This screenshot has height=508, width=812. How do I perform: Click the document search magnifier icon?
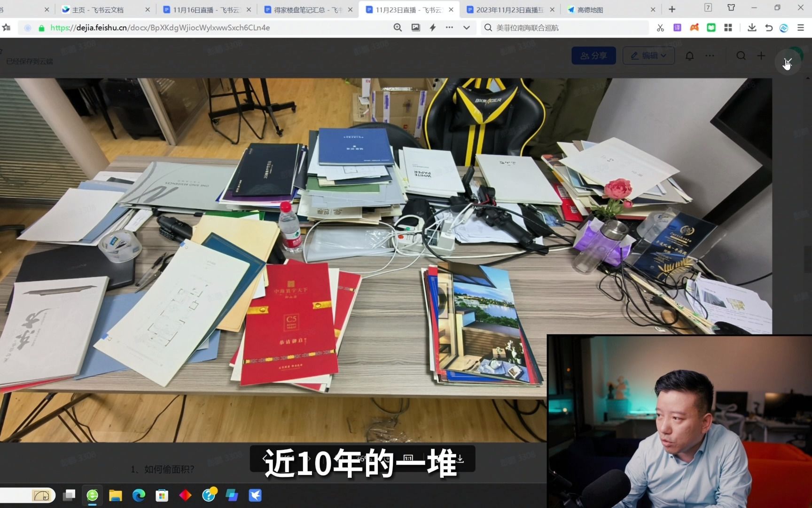(741, 56)
